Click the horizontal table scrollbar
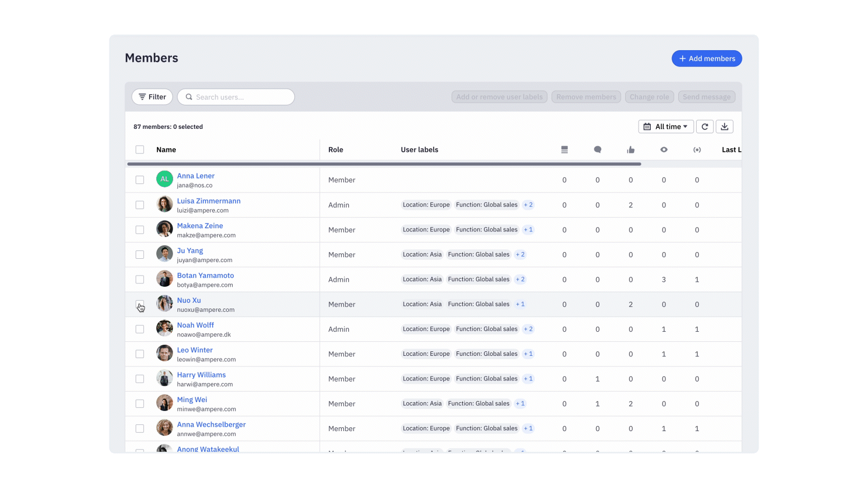 point(384,164)
